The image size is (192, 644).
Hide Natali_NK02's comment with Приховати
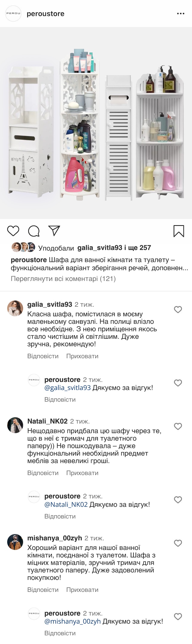[x=82, y=473]
